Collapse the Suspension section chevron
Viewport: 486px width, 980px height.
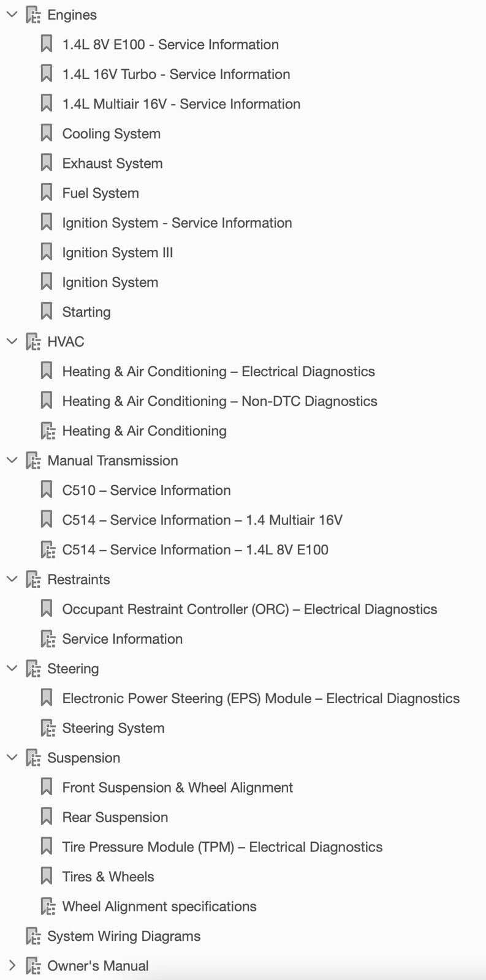coord(12,758)
